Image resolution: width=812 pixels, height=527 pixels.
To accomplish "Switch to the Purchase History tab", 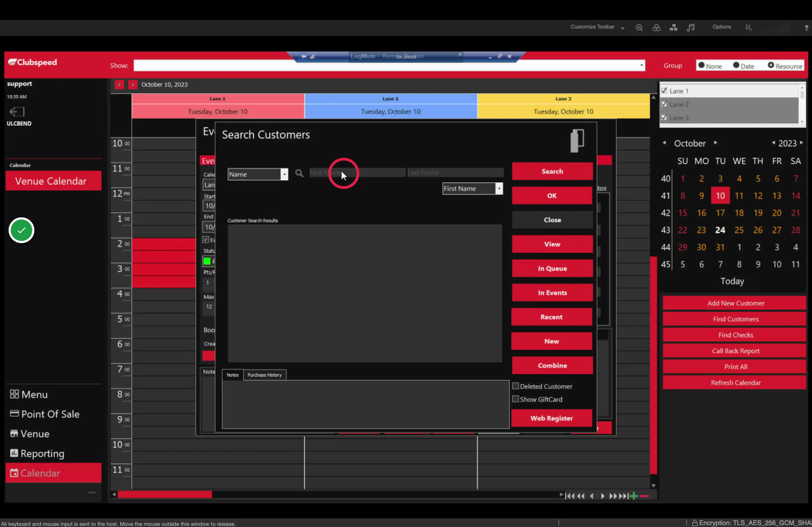I will pos(264,375).
